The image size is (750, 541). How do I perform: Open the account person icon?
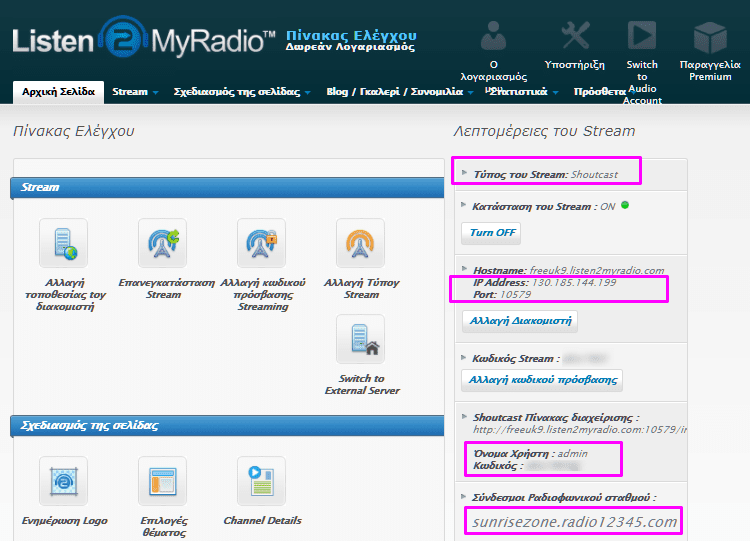tap(493, 35)
